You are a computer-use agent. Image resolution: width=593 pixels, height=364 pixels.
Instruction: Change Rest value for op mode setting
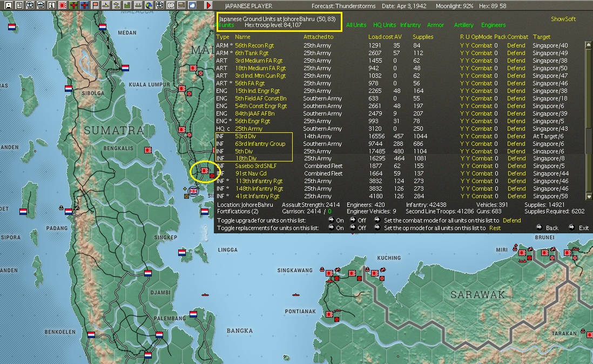495,228
